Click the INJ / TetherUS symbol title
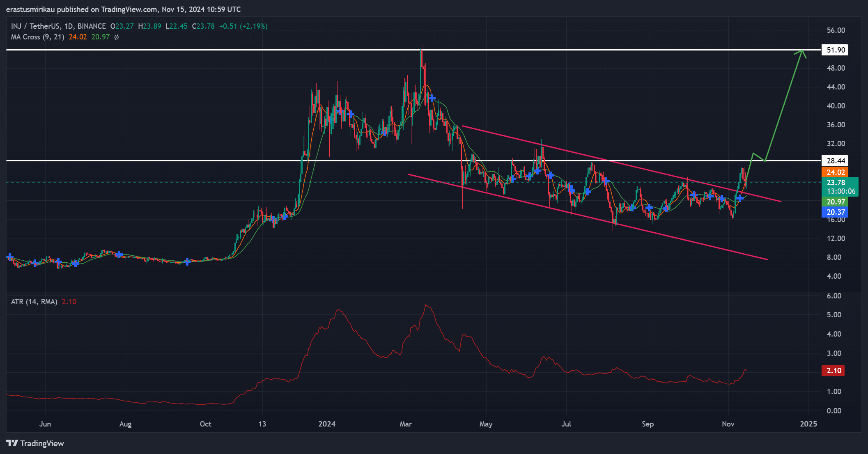The image size is (868, 454). 35,26
